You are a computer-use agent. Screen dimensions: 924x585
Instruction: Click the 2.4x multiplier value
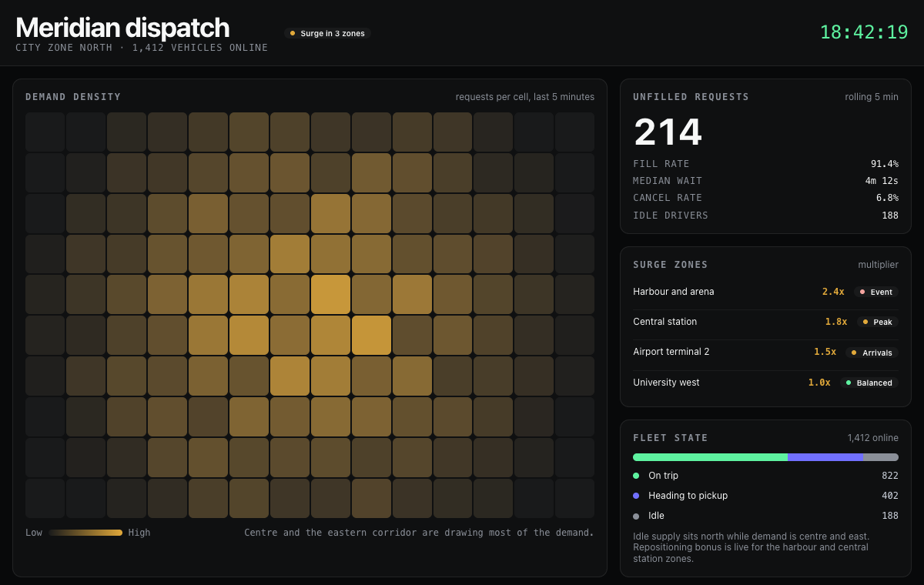833,292
